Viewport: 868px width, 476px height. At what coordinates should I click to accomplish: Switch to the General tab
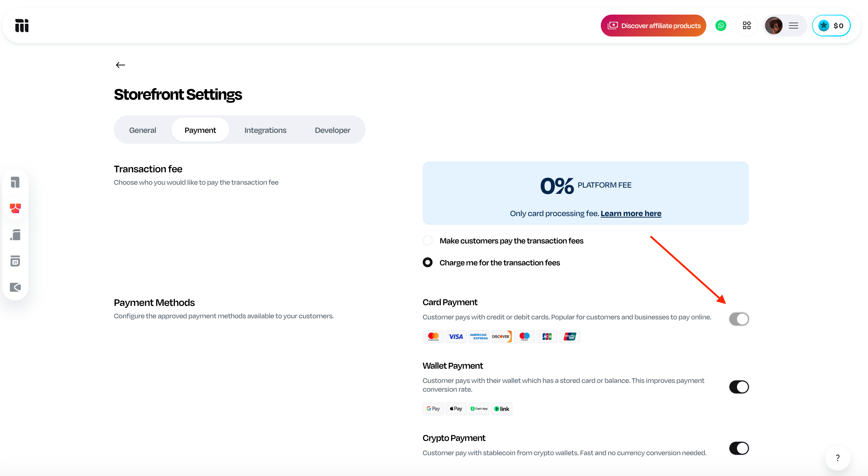142,130
